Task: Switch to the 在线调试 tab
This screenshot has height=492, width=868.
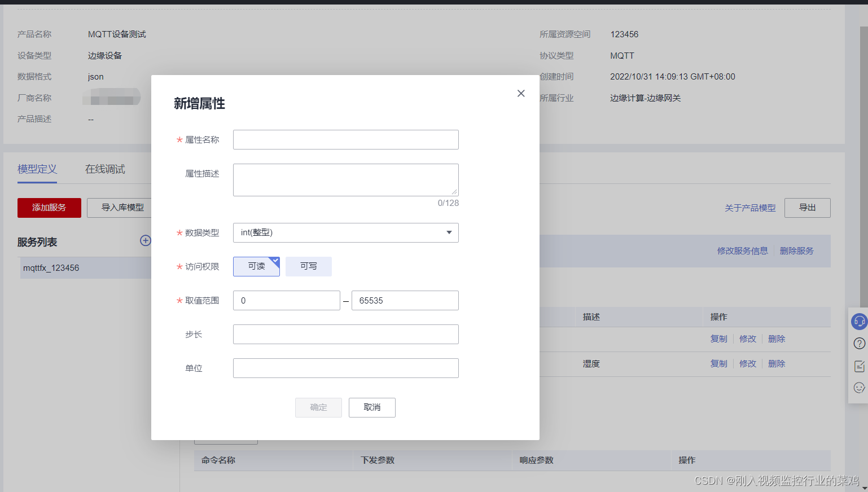Action: [105, 169]
